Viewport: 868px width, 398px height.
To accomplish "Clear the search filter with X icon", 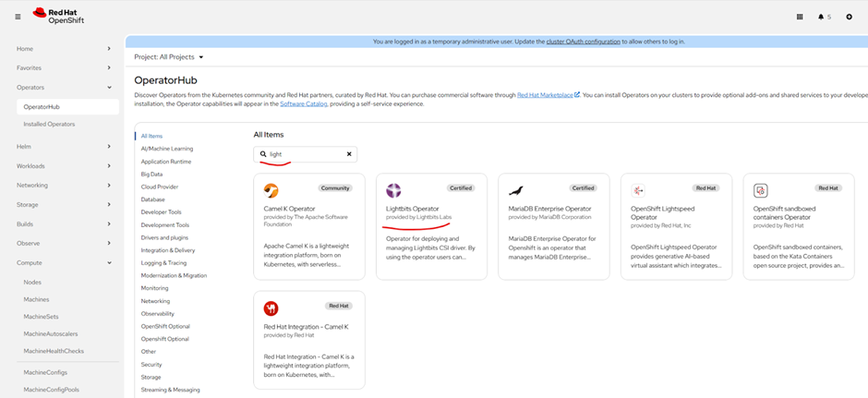I will tap(349, 154).
